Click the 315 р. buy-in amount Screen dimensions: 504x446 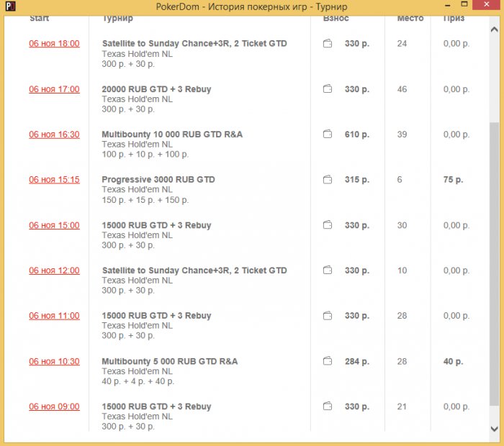[x=357, y=180]
